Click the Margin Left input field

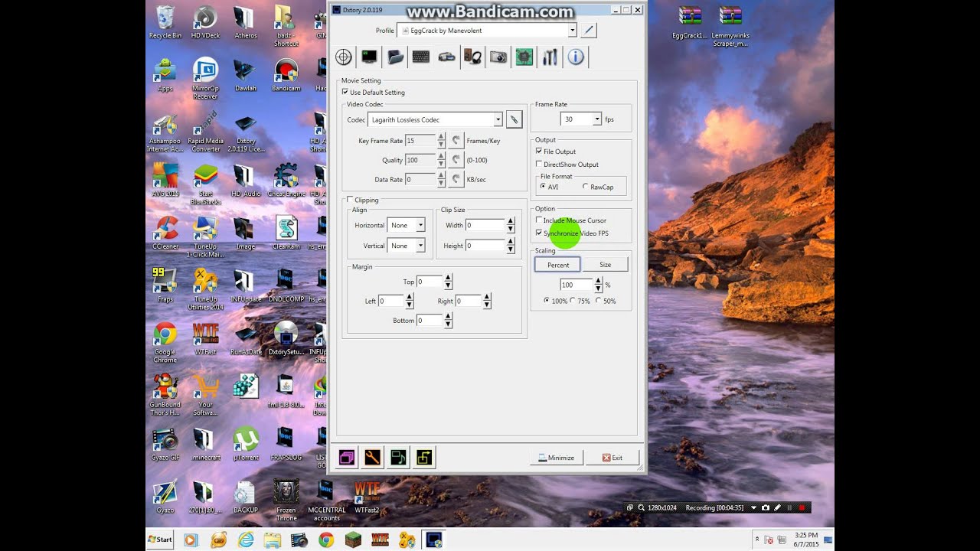pyautogui.click(x=390, y=301)
